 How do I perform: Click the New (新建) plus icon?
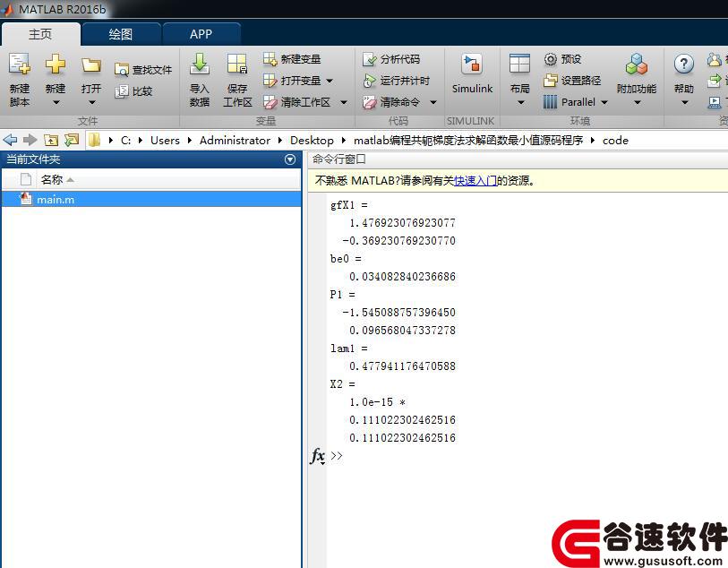pos(56,65)
